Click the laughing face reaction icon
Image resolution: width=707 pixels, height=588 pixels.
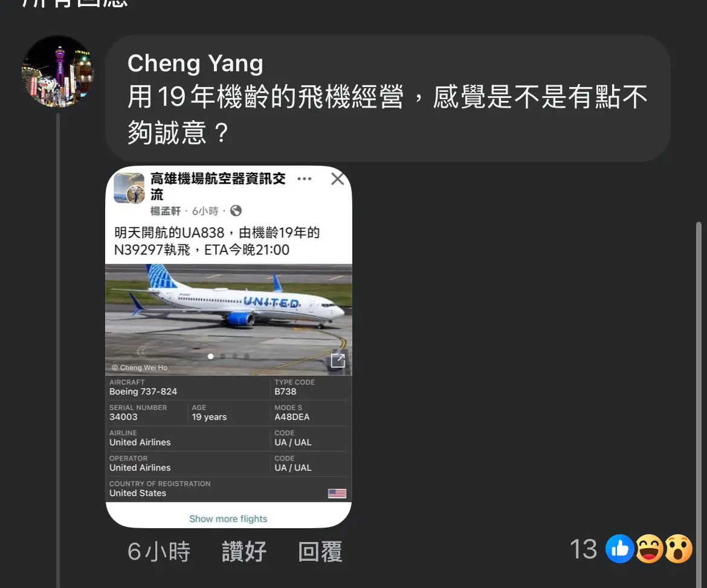click(x=649, y=549)
